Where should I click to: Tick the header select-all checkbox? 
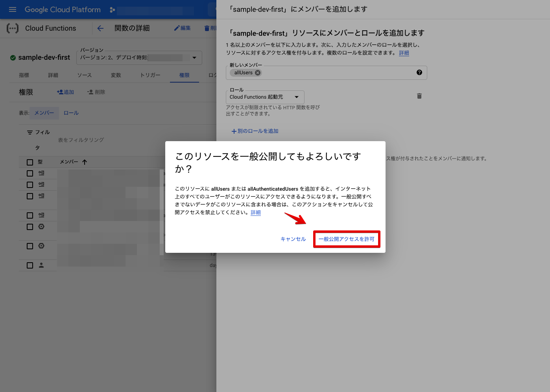coord(30,162)
